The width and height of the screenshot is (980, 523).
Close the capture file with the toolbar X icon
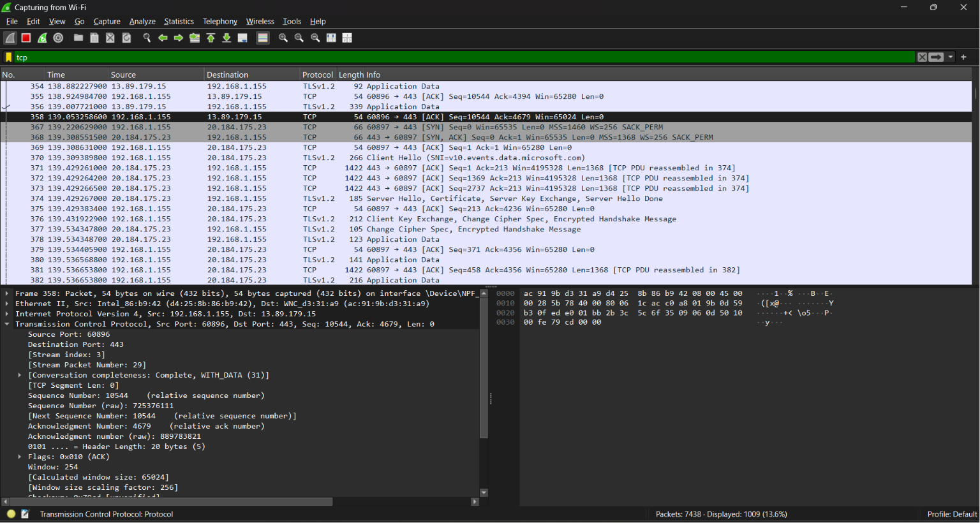(x=110, y=38)
